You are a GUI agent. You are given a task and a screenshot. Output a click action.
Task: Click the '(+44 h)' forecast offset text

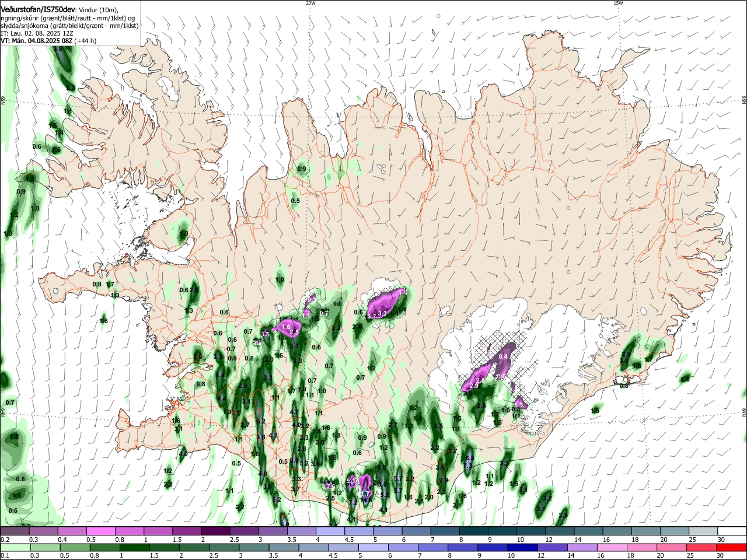85,41
